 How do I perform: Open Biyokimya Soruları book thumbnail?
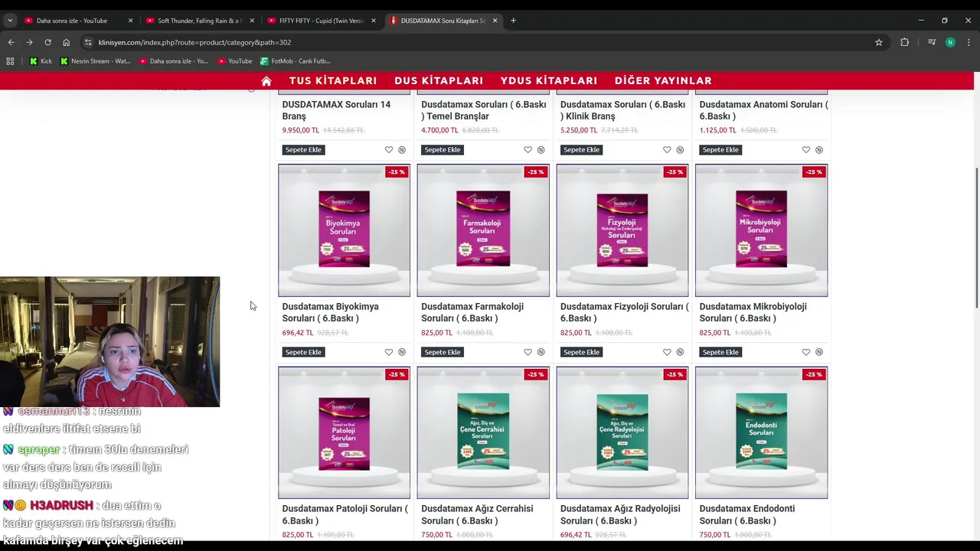(344, 230)
